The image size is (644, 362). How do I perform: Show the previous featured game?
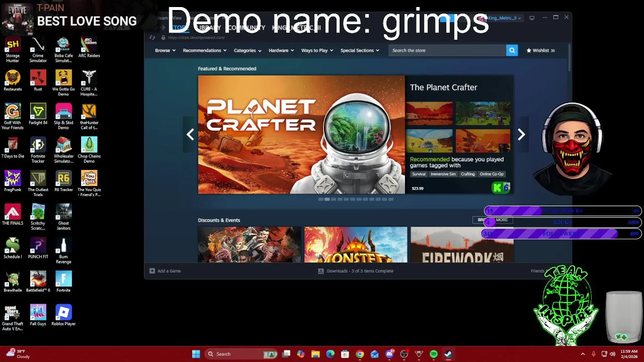pyautogui.click(x=190, y=134)
